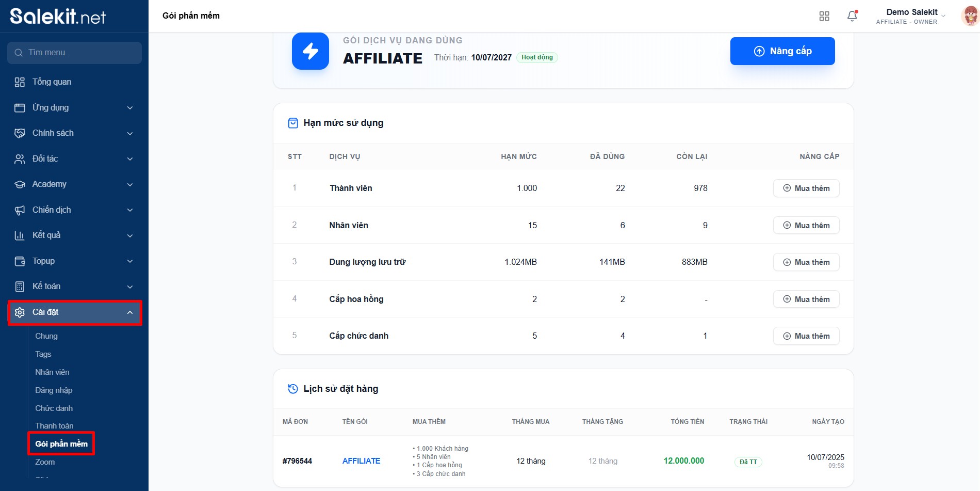980x491 pixels.
Task: Expand the Đối tác menu chevron
Action: 130,159
